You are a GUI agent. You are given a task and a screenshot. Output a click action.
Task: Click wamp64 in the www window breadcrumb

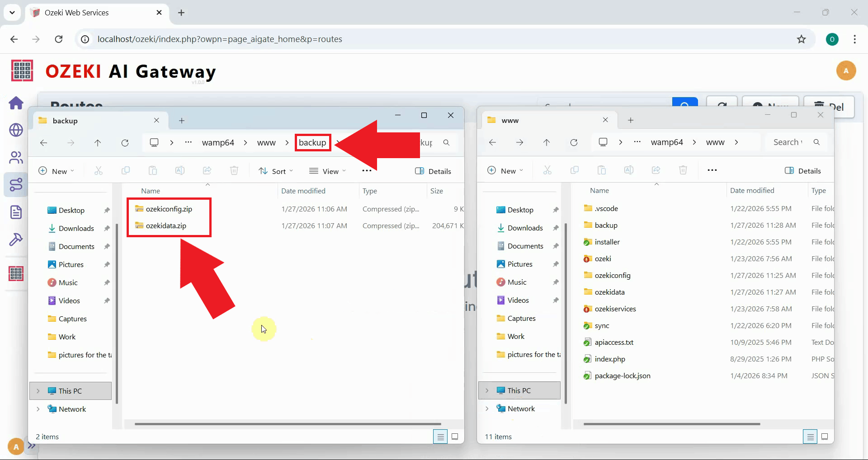[666, 142]
